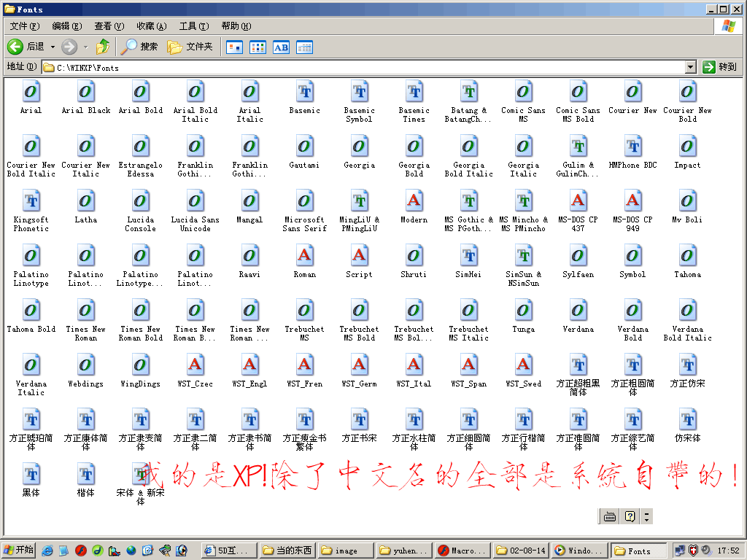This screenshot has height=560, width=747.
Task: Pick the Gautami font icon
Action: point(304,146)
